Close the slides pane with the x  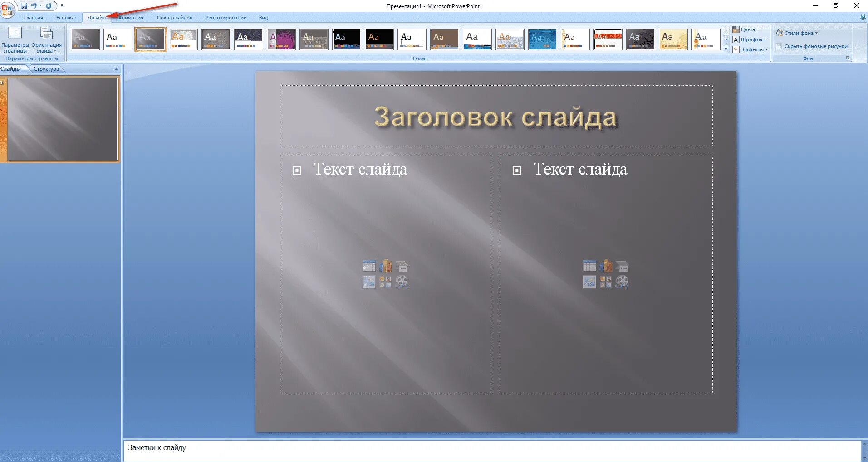pyautogui.click(x=116, y=69)
